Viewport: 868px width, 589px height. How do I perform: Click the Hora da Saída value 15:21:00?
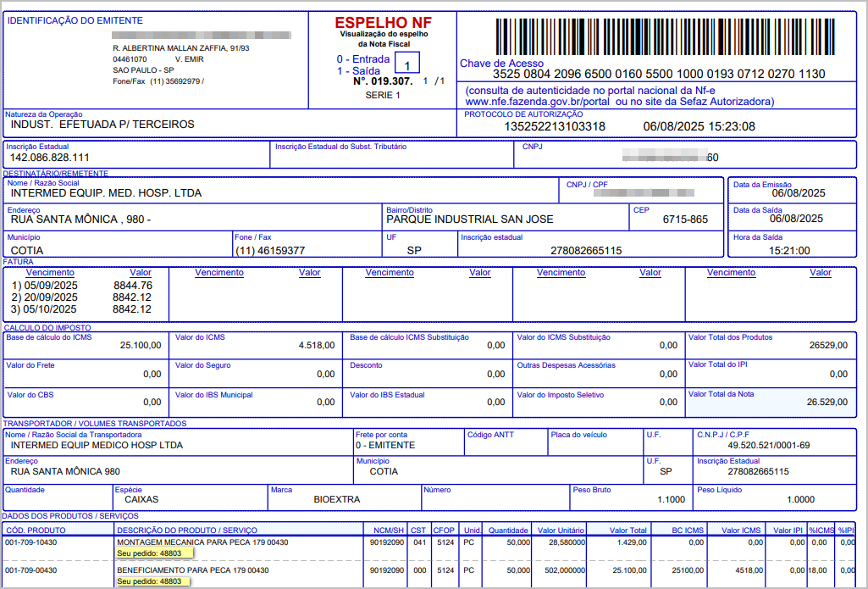coord(789,251)
